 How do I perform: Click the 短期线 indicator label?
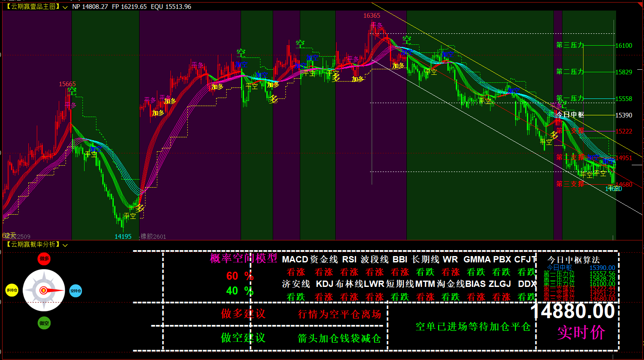point(400,284)
